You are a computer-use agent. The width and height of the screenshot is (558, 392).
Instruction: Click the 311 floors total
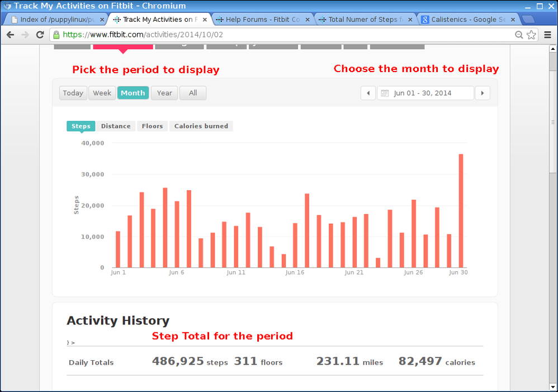point(258,361)
